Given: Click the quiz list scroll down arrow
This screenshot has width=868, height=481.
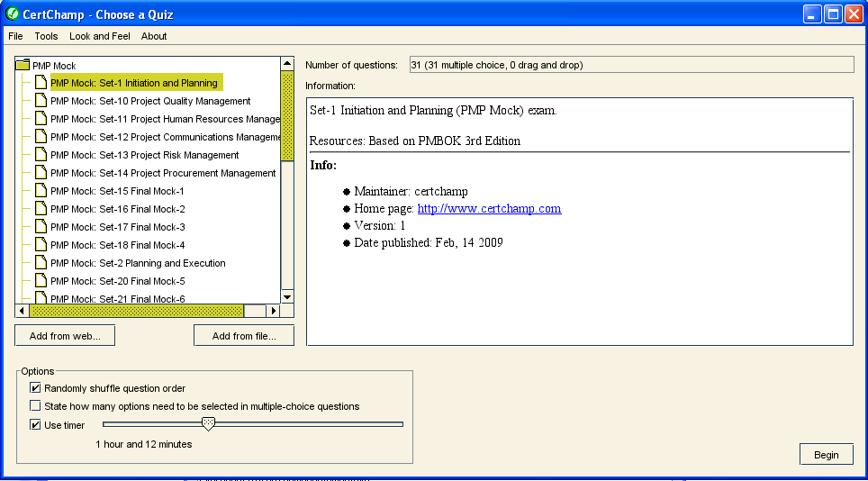Looking at the screenshot, I should (x=287, y=296).
